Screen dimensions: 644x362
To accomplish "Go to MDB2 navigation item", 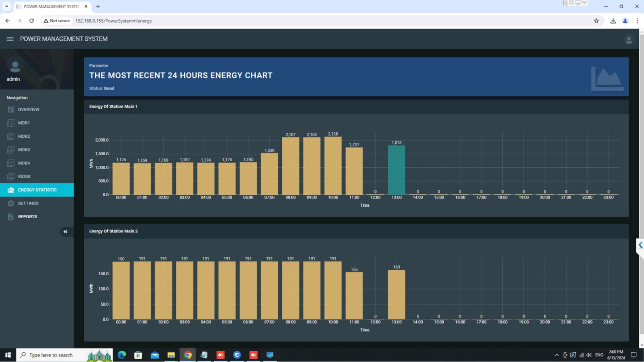I will [24, 136].
